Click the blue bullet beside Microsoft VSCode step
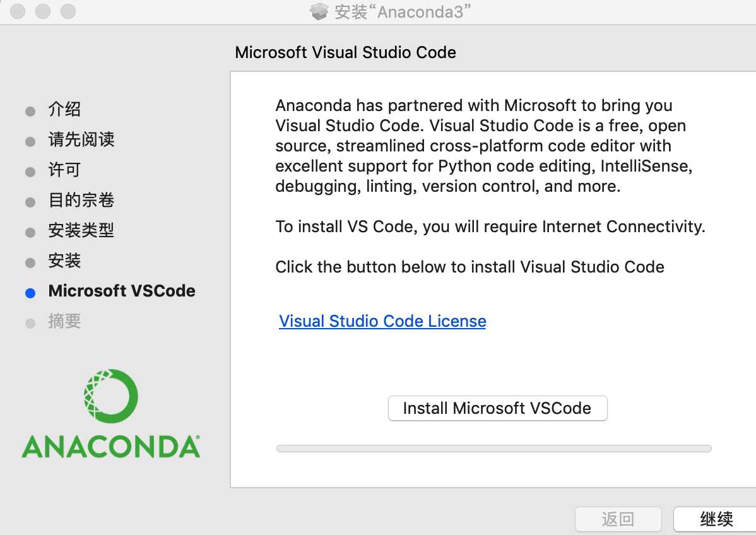The width and height of the screenshot is (756, 535). click(30, 293)
